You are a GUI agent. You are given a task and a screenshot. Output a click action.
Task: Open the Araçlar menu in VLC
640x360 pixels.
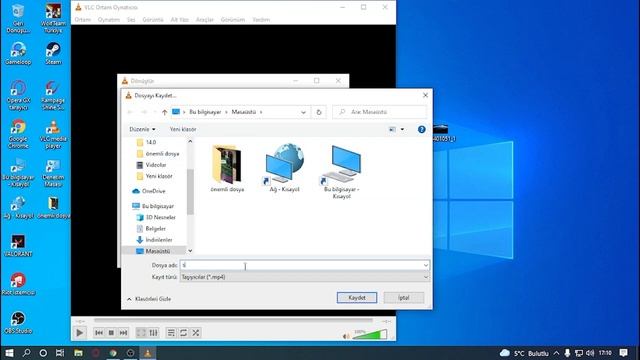tap(204, 20)
